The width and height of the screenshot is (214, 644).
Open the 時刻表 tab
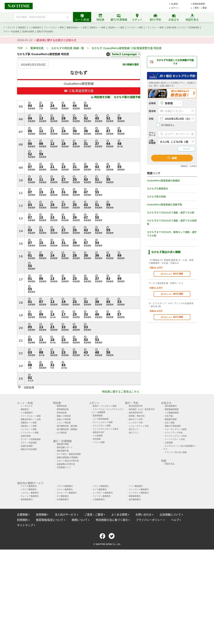100,17
